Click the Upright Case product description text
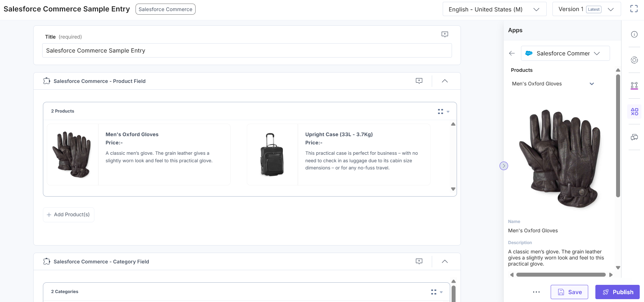 pyautogui.click(x=362, y=160)
